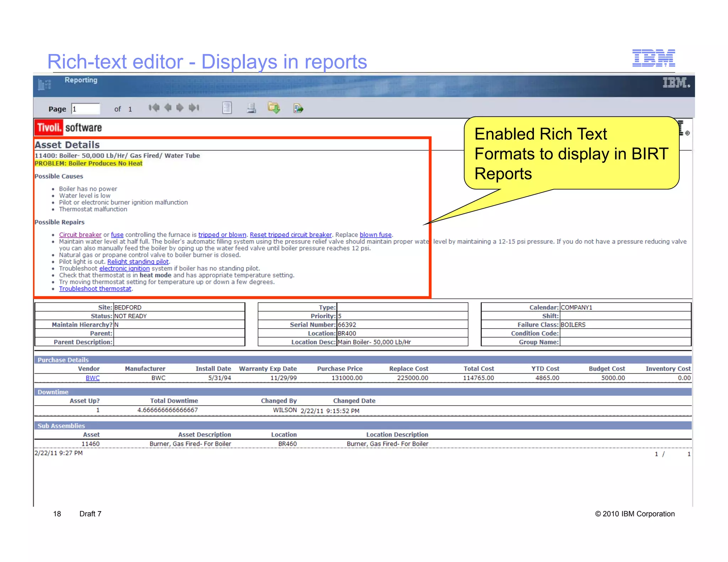Click priority value 5

pos(339,316)
